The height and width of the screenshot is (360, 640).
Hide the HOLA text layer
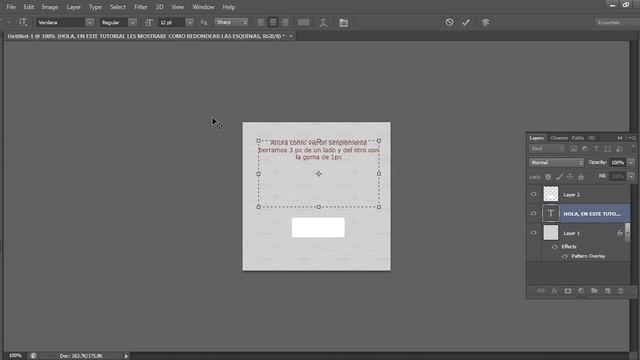coord(533,213)
